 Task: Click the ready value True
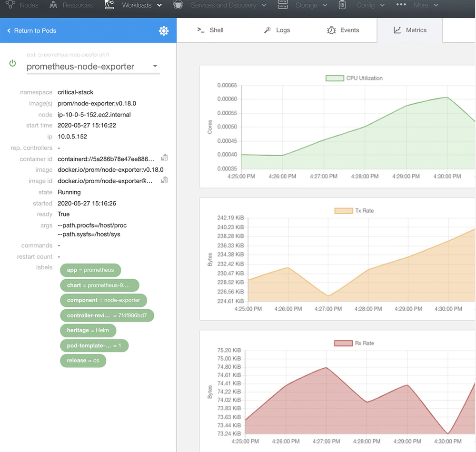pyautogui.click(x=64, y=214)
